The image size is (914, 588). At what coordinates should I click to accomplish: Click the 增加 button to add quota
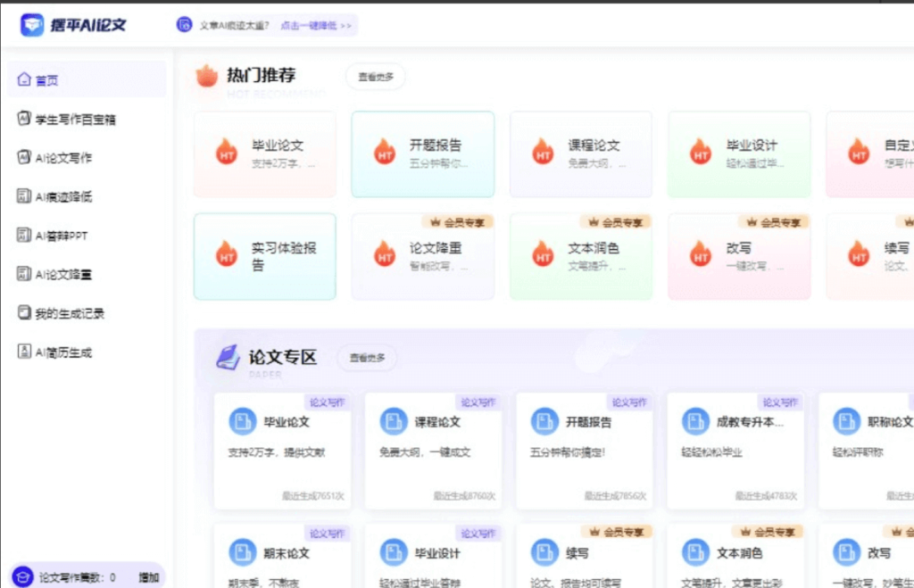coord(148,577)
